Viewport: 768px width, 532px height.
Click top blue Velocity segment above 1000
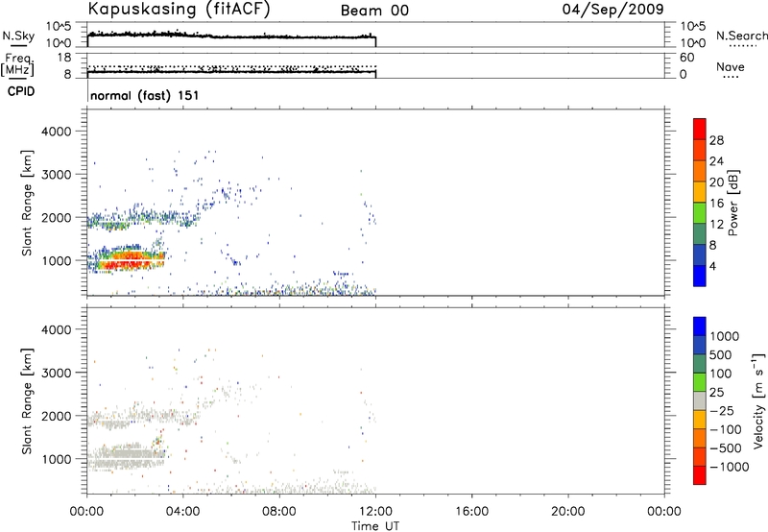pos(700,326)
